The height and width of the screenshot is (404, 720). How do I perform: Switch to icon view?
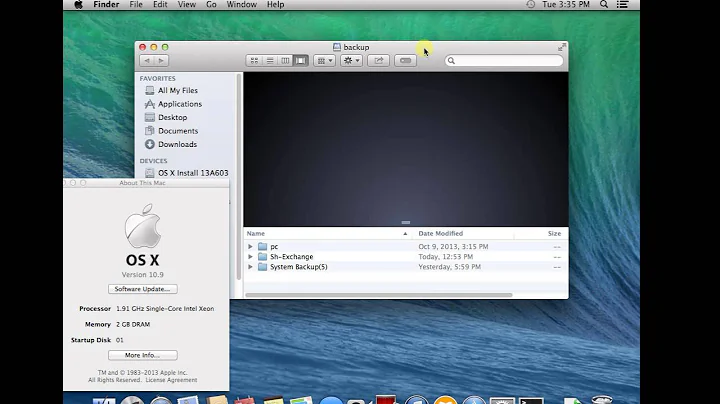click(x=254, y=61)
